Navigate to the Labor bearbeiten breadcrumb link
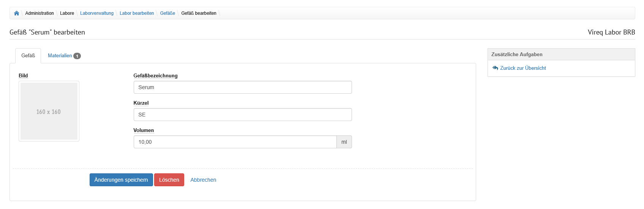Screen dimensions: 644x209 137,13
